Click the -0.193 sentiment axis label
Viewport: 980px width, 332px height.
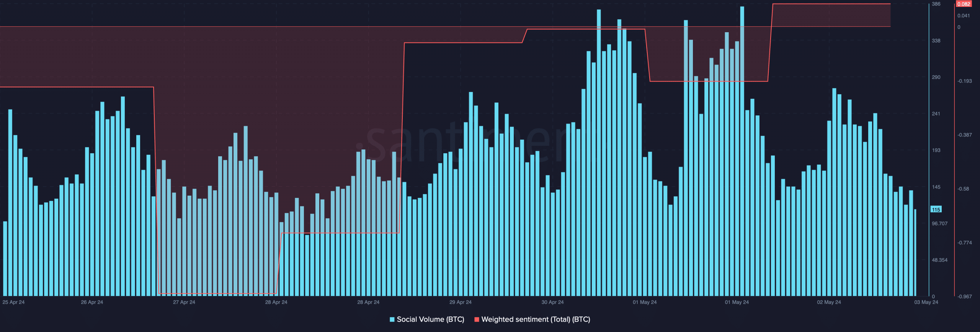964,81
